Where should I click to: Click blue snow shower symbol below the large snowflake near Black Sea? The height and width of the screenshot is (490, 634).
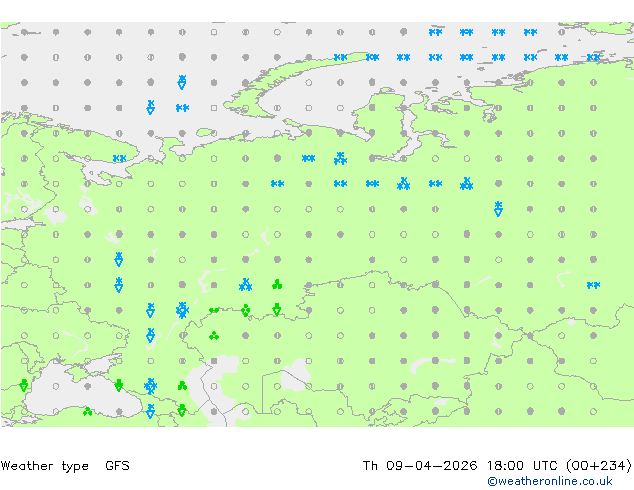point(150,411)
